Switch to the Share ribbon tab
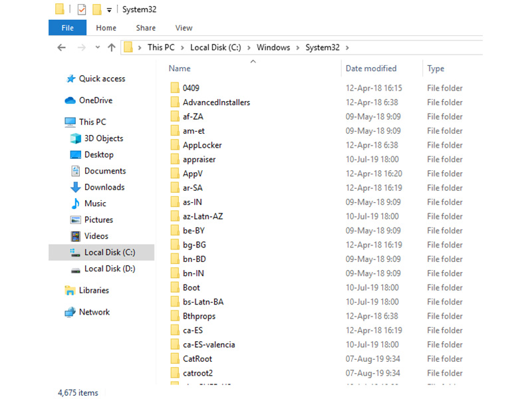532x399 pixels. coord(146,28)
